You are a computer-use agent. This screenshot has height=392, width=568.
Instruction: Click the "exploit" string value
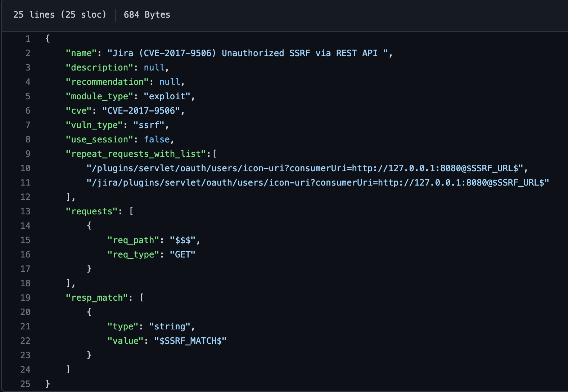click(x=167, y=96)
